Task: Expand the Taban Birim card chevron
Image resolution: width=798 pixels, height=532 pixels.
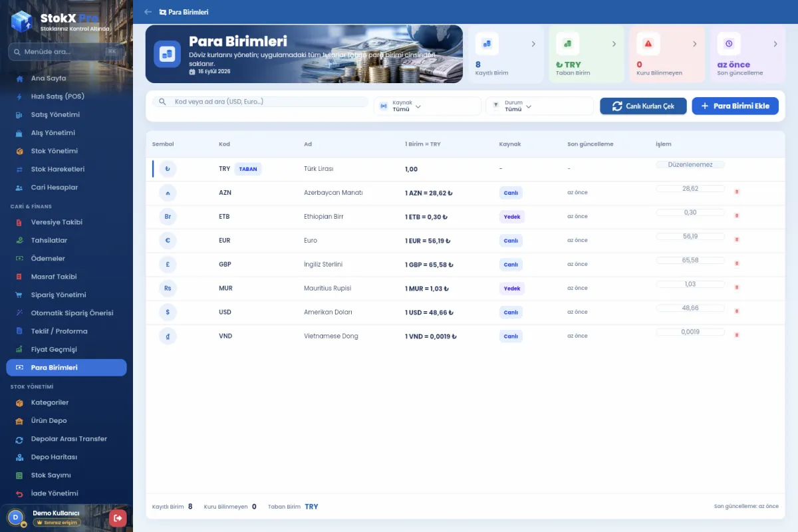Action: [614, 44]
